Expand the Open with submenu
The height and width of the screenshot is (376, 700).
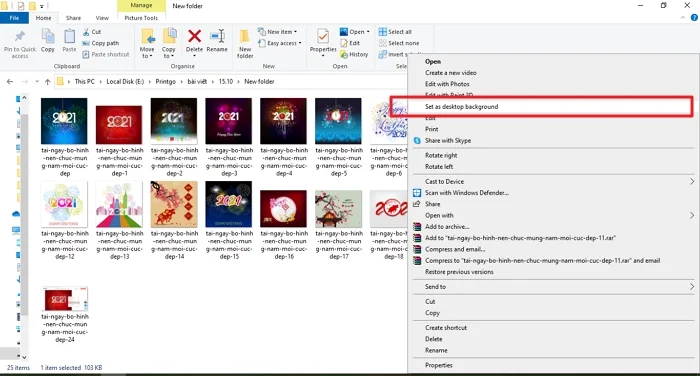tap(692, 215)
